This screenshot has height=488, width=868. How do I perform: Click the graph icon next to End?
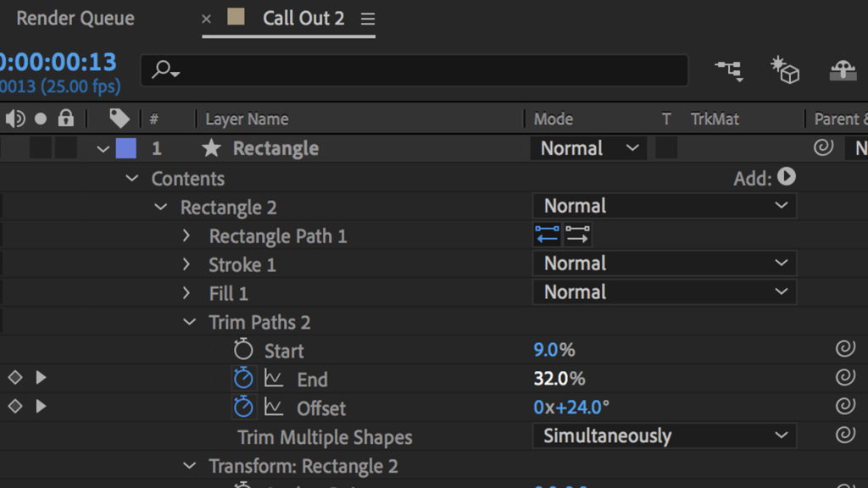pyautogui.click(x=274, y=379)
